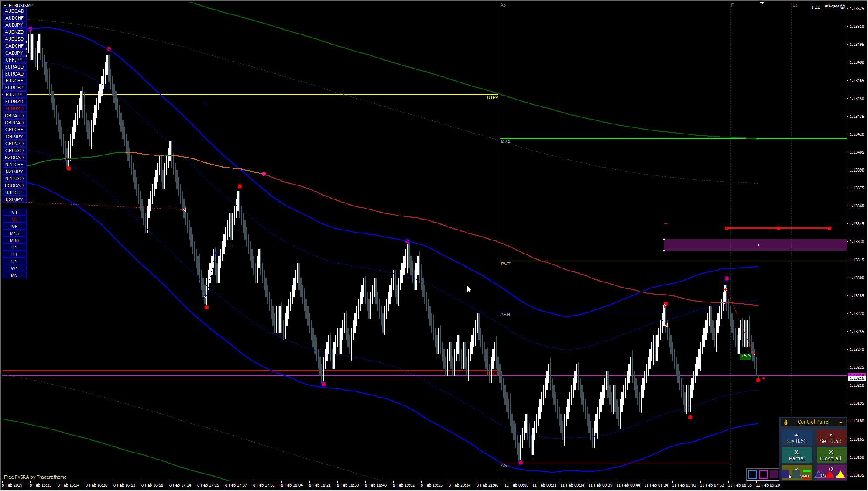This screenshot has height=491, width=868.
Task: Select the dark purple filled rectangle tool
Action: coord(774,474)
